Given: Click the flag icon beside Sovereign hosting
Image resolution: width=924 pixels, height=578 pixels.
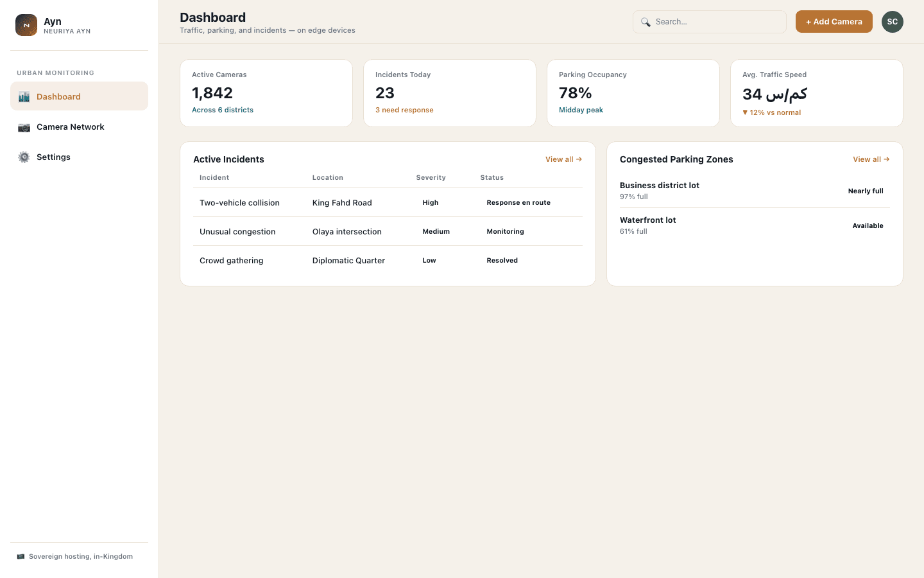Looking at the screenshot, I should click(21, 557).
